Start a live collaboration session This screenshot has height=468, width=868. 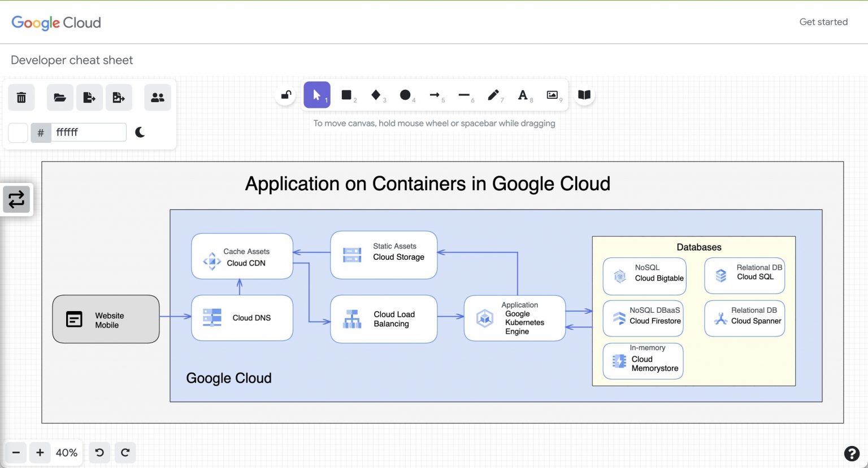157,97
